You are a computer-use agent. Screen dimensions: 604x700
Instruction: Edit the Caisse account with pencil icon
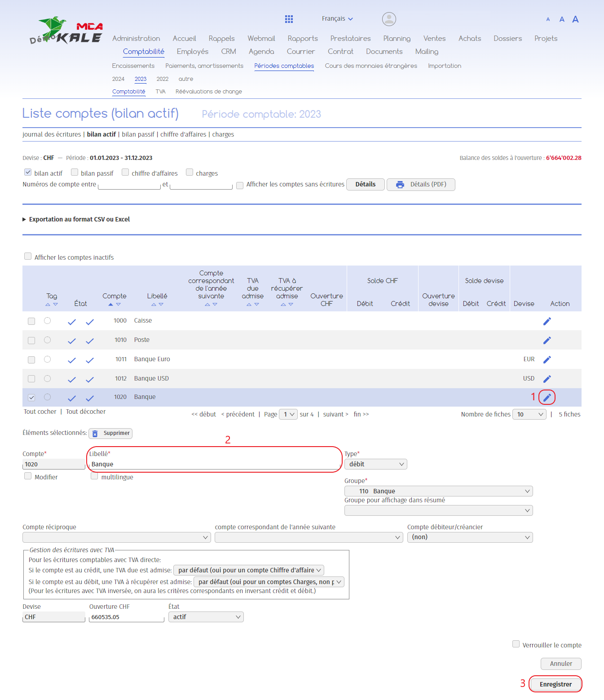547,321
